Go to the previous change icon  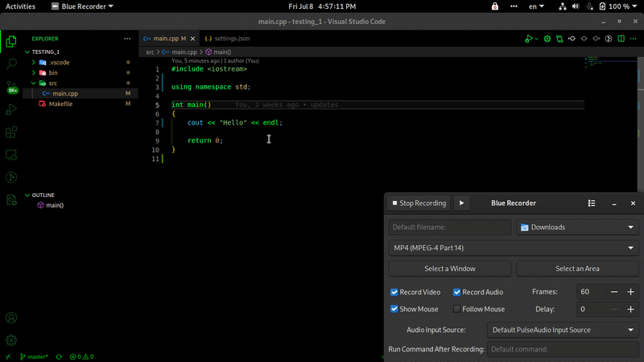click(572, 39)
